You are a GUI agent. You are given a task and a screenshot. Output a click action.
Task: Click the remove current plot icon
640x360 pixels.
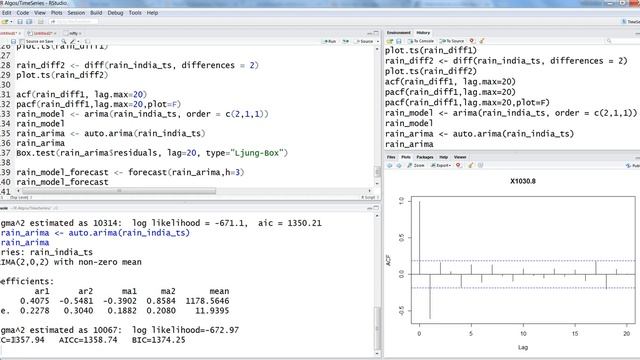click(x=458, y=165)
